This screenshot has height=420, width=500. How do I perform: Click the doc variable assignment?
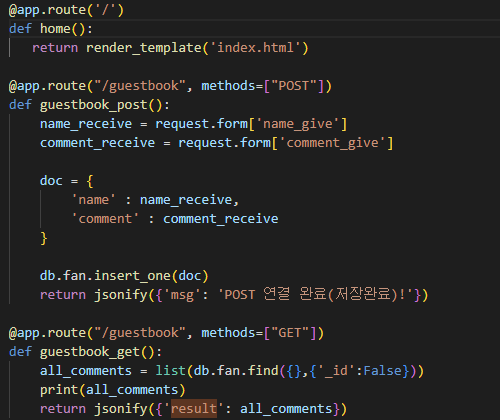point(51,181)
